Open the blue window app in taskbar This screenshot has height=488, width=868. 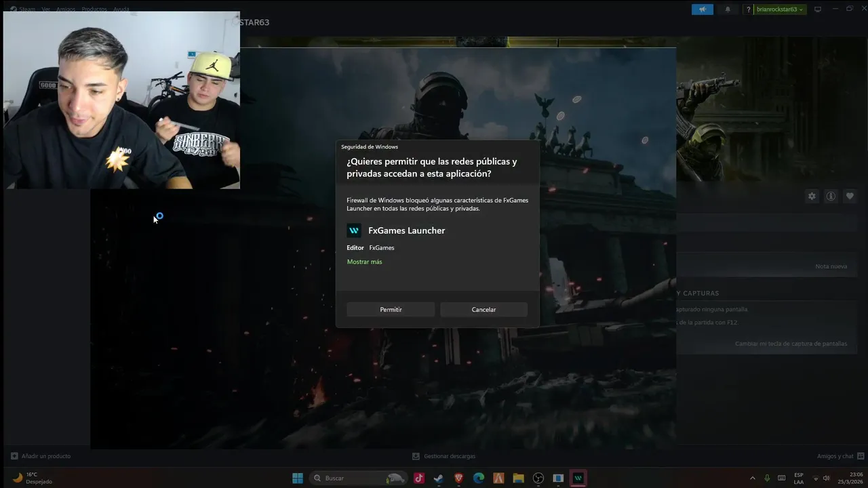558,478
